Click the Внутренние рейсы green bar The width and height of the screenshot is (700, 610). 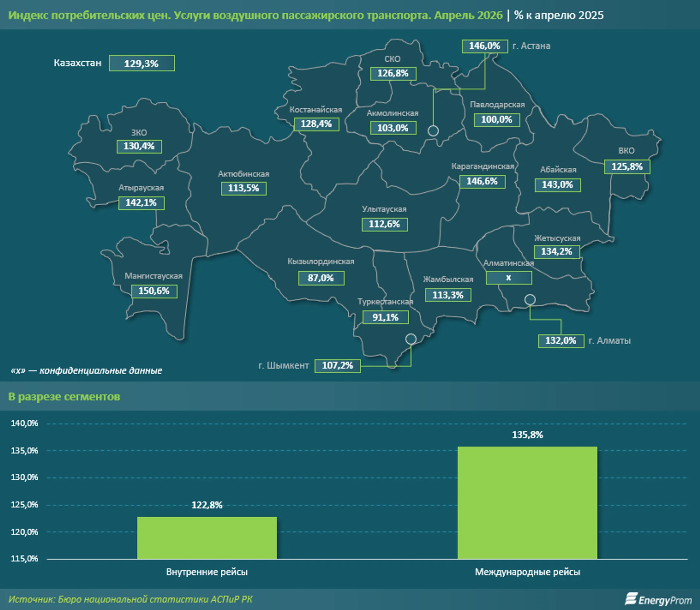207,538
